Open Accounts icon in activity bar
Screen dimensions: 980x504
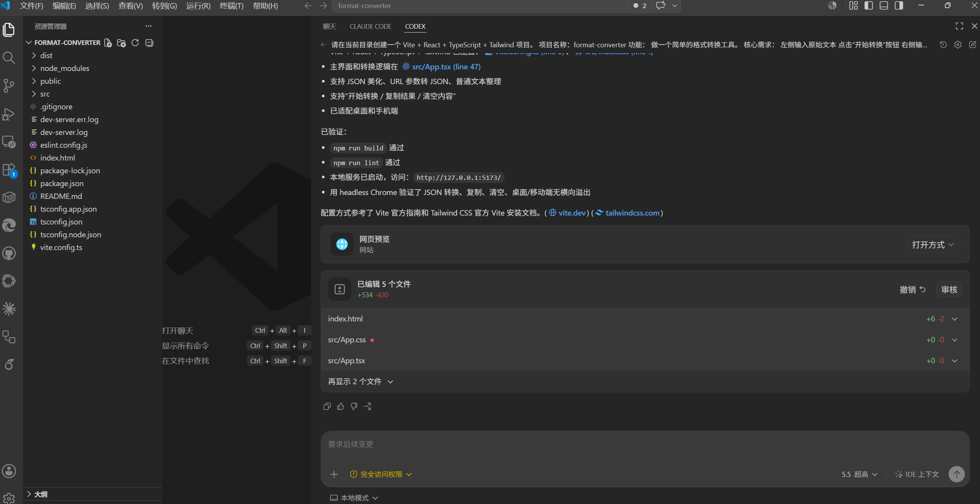click(9, 471)
